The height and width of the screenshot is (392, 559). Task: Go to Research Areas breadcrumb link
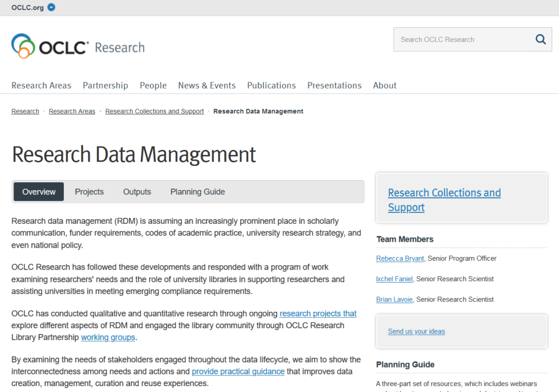click(72, 111)
